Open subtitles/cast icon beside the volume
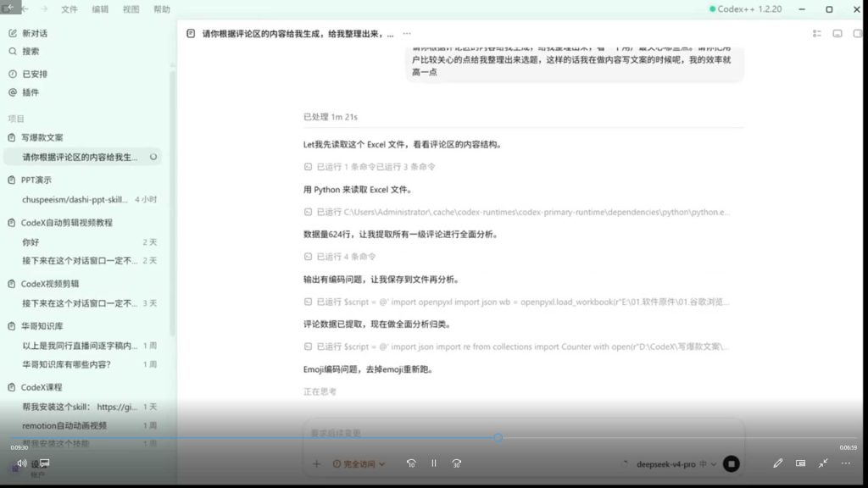Image resolution: width=868 pixels, height=488 pixels. click(45, 463)
